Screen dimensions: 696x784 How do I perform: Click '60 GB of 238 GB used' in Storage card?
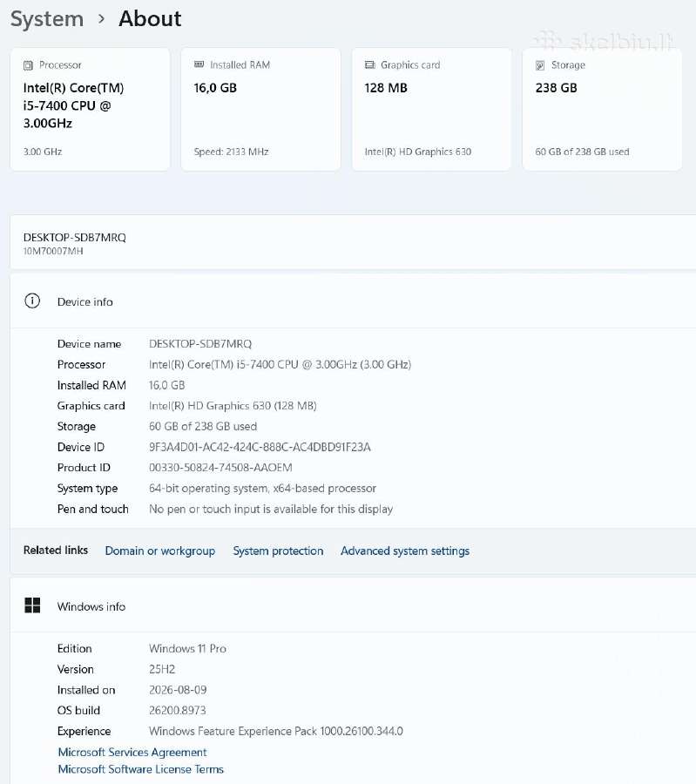[x=583, y=152]
